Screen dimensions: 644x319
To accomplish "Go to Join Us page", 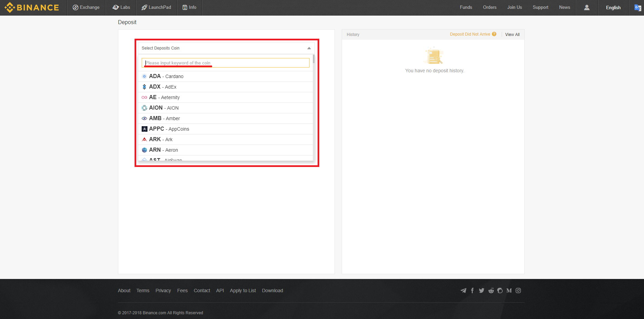I will point(514,7).
